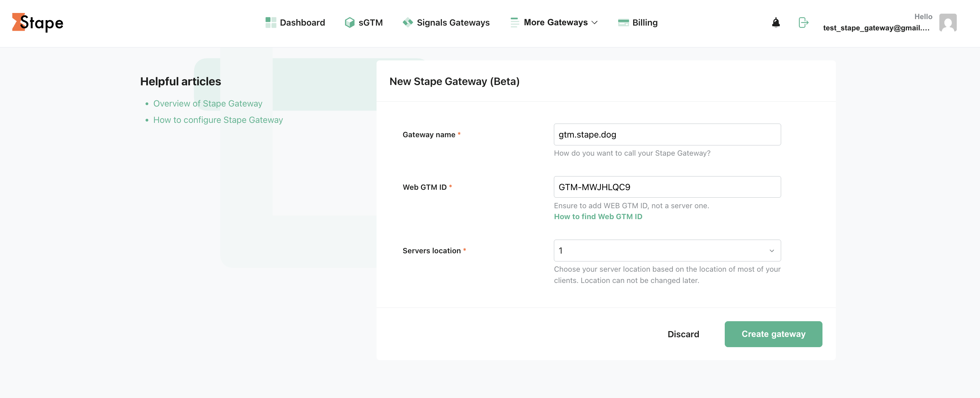The image size is (980, 398).
Task: Click the Billing card icon
Action: (623, 23)
